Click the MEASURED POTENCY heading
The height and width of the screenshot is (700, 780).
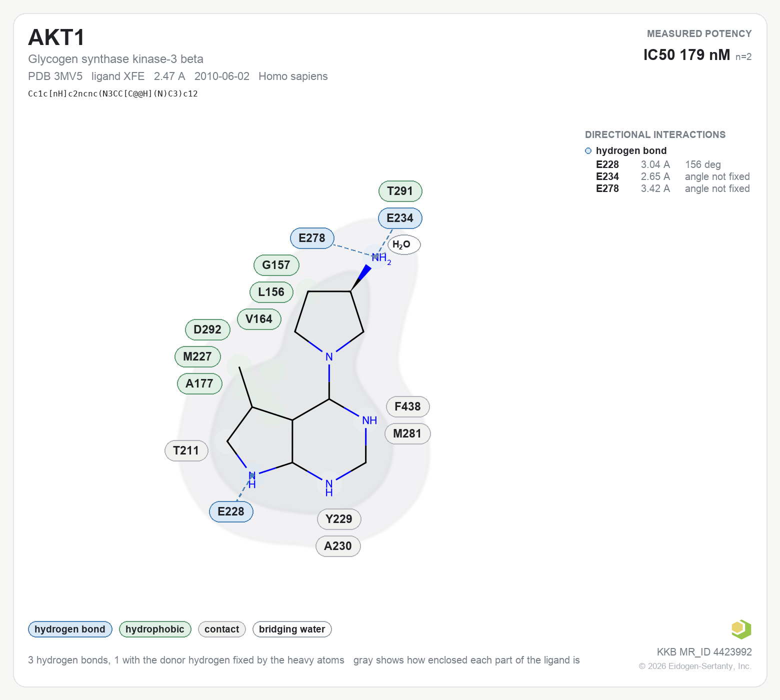point(699,33)
